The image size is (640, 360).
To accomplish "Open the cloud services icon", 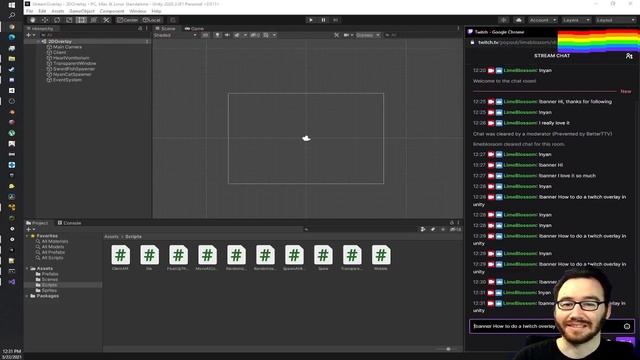I will click(x=518, y=20).
